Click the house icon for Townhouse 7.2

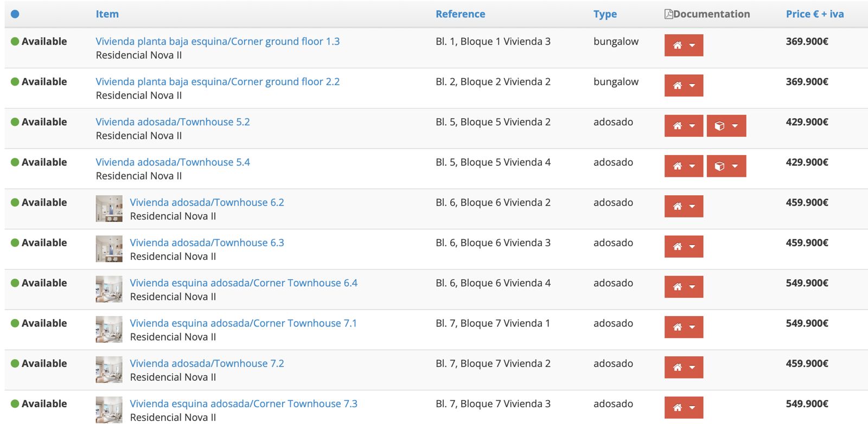[x=677, y=367]
